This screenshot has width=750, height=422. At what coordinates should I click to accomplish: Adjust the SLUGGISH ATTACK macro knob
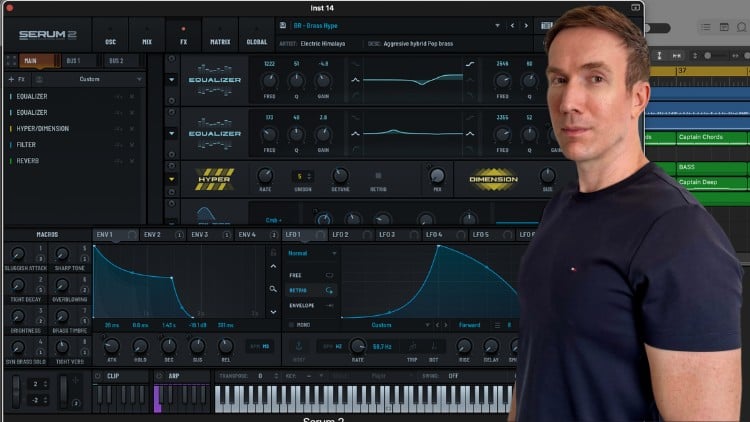[18, 254]
